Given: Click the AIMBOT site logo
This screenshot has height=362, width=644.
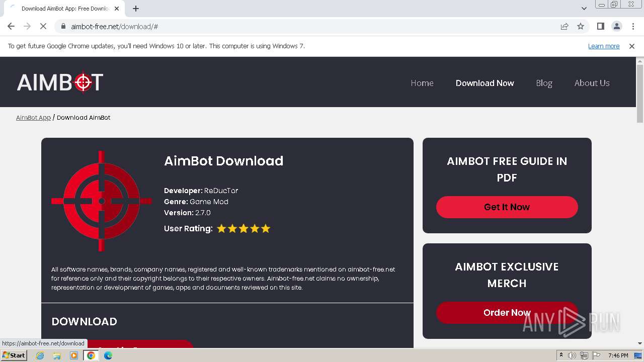Looking at the screenshot, I should pos(60,82).
